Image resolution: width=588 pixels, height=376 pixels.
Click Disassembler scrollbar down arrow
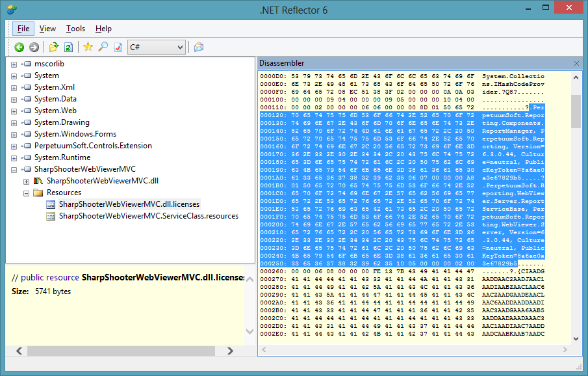pos(576,339)
